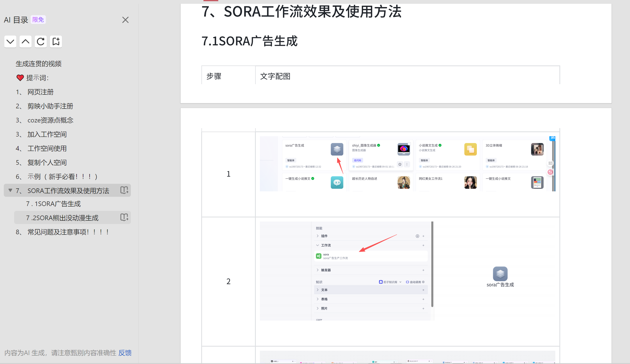Open 7.1SORA广告生成 from the outline
The image size is (630, 364).
point(53,204)
